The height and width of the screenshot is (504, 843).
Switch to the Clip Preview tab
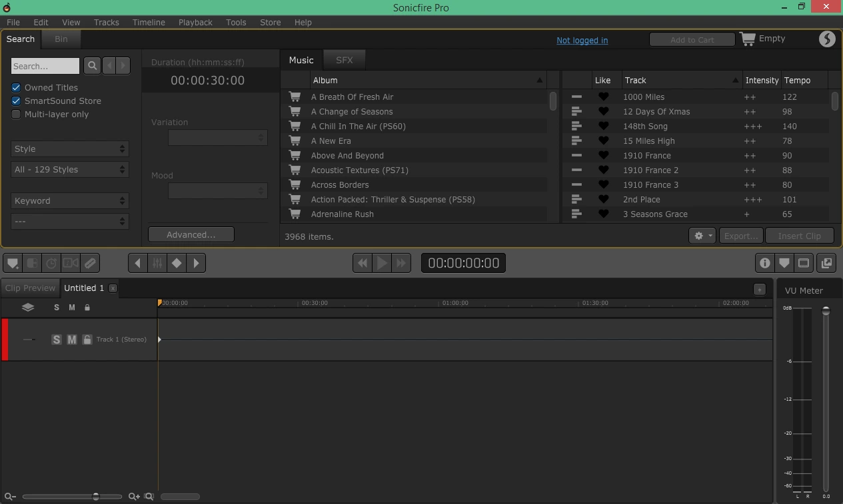(x=30, y=288)
